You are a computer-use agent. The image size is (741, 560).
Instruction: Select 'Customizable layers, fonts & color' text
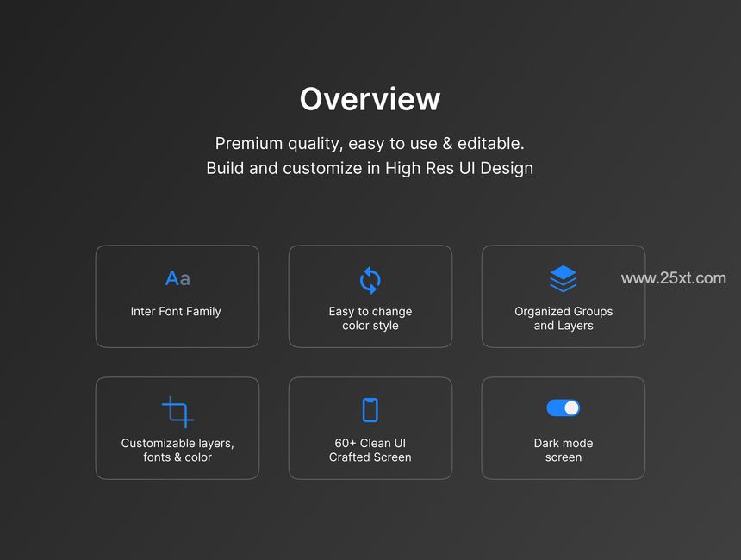177,450
